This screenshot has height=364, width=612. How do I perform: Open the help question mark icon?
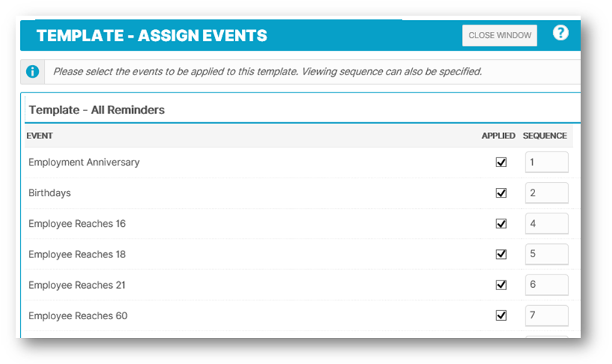tap(561, 33)
